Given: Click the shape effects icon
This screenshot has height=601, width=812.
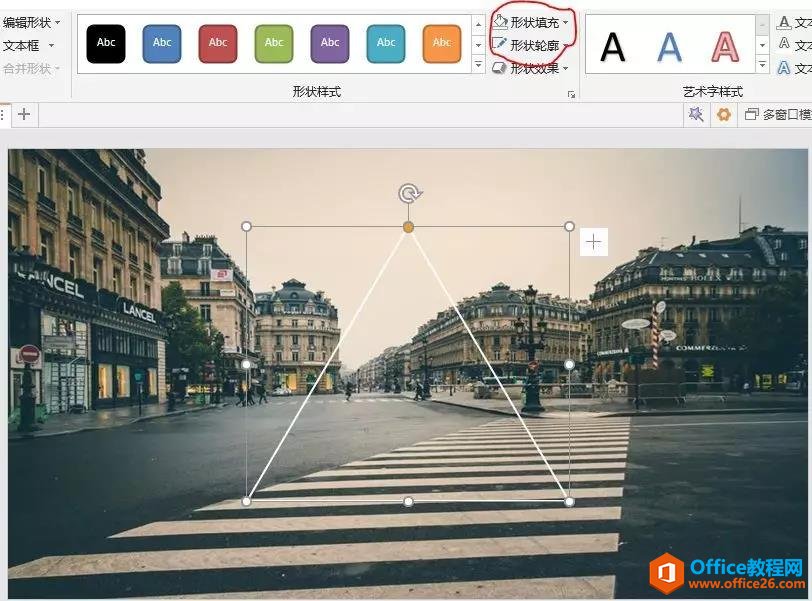Looking at the screenshot, I should point(500,68).
